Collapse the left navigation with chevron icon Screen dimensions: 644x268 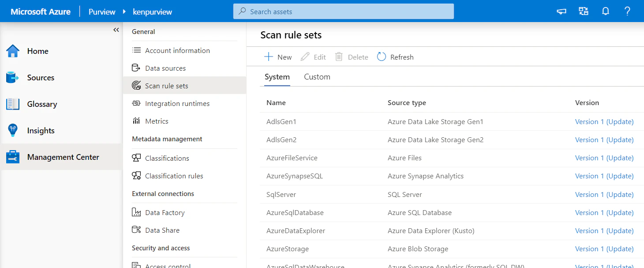click(116, 30)
